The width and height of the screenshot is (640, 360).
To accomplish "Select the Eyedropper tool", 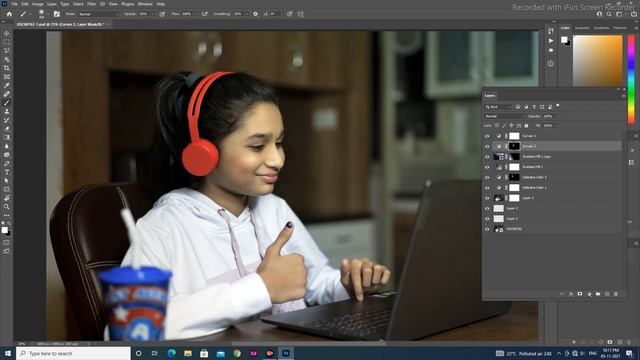I will [7, 85].
